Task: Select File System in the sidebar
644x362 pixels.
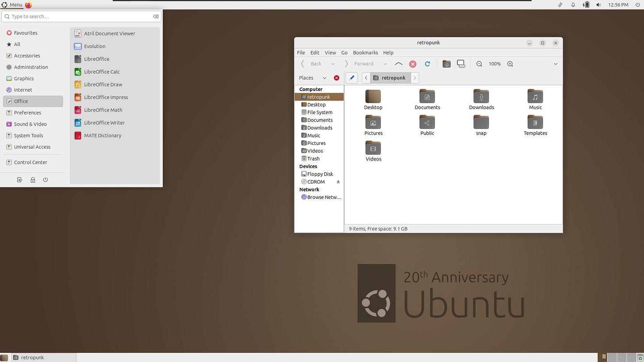Action: coord(319,112)
